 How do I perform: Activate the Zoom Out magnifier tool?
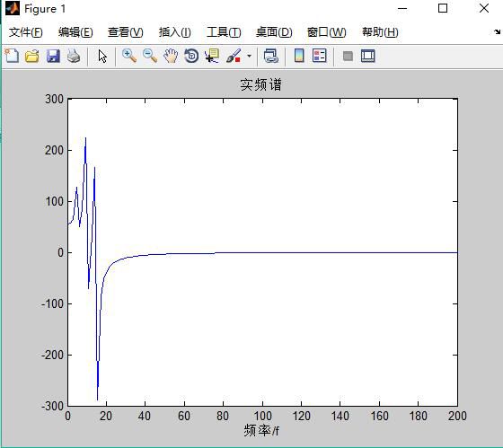pos(150,57)
